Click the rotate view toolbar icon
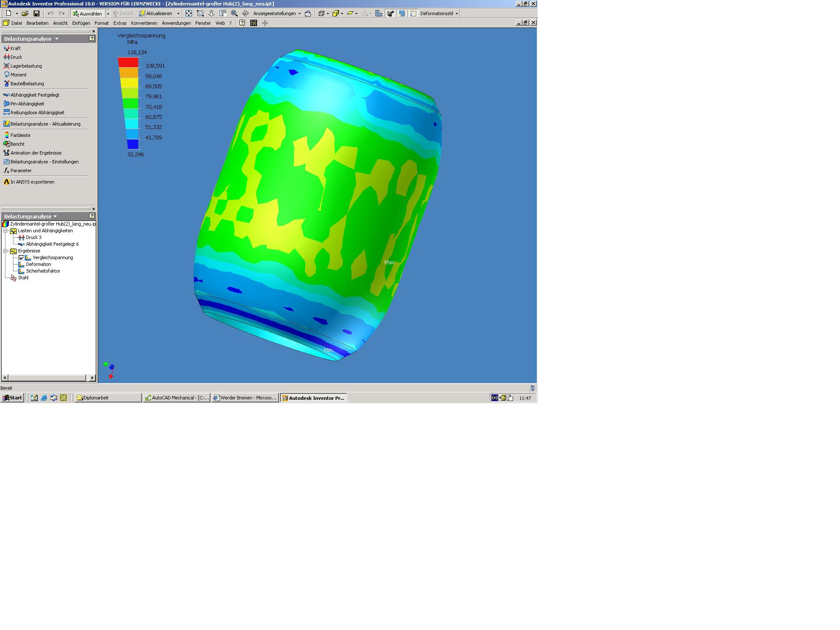The width and height of the screenshot is (840, 630). (246, 13)
